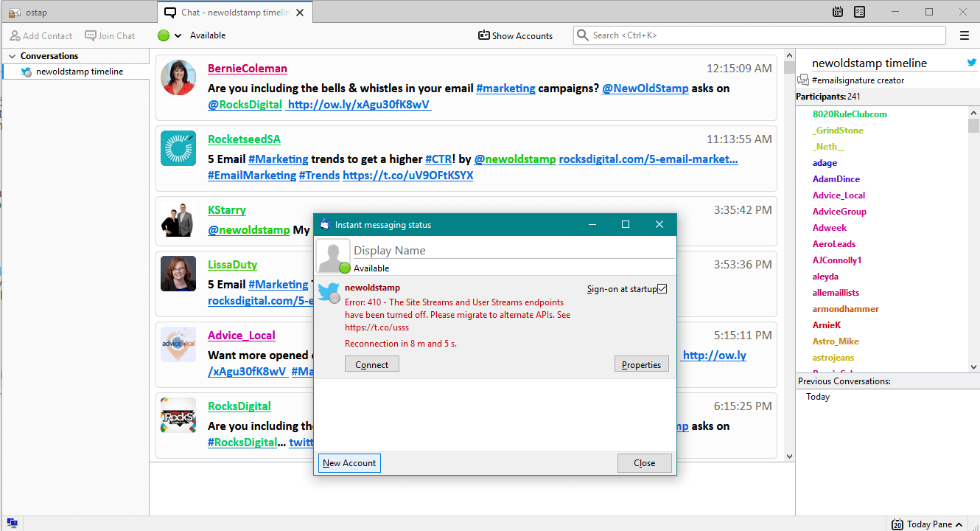
Task: Open the KStarry username link
Action: 227,210
